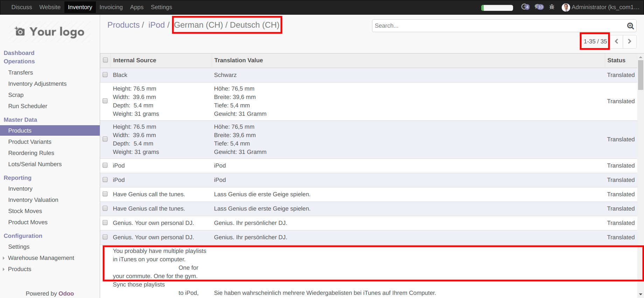
Task: Open Transfers in sidebar
Action: [x=21, y=72]
